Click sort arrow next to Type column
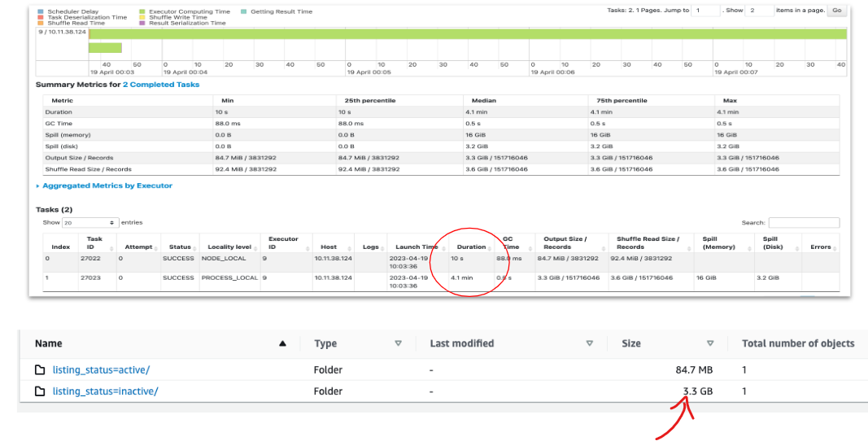 [x=398, y=344]
